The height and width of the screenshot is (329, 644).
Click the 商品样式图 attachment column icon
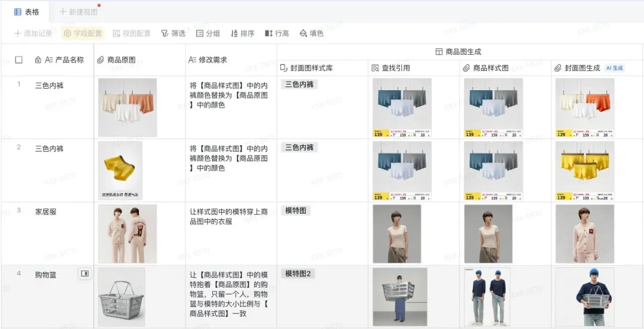tap(466, 68)
